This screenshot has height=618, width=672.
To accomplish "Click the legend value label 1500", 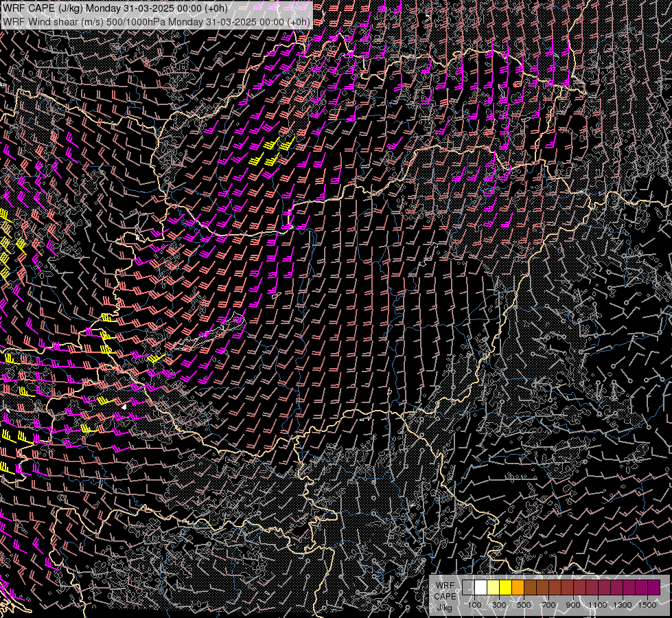I will (647, 605).
